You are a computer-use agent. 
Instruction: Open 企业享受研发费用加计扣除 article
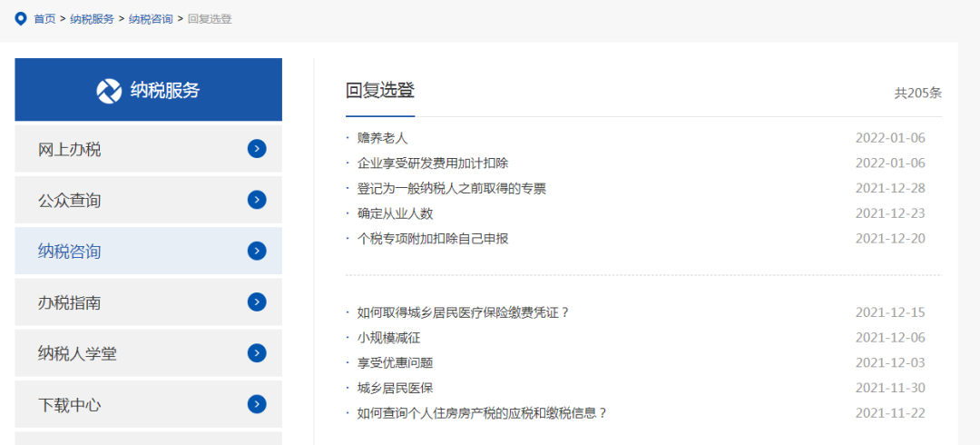click(433, 163)
